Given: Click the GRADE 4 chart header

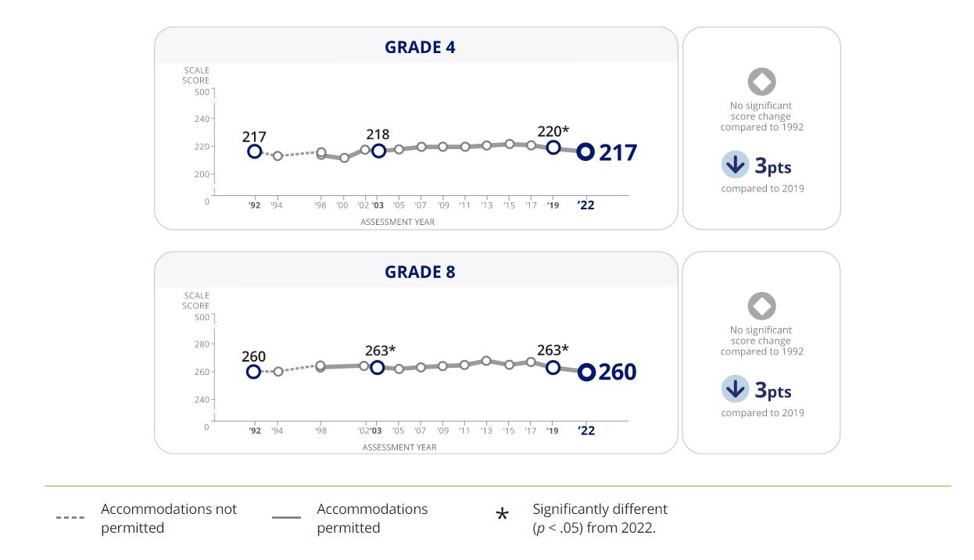Looking at the screenshot, I should 420,47.
